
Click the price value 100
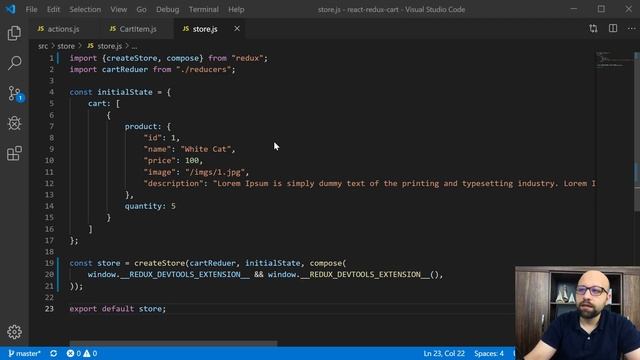(x=192, y=160)
